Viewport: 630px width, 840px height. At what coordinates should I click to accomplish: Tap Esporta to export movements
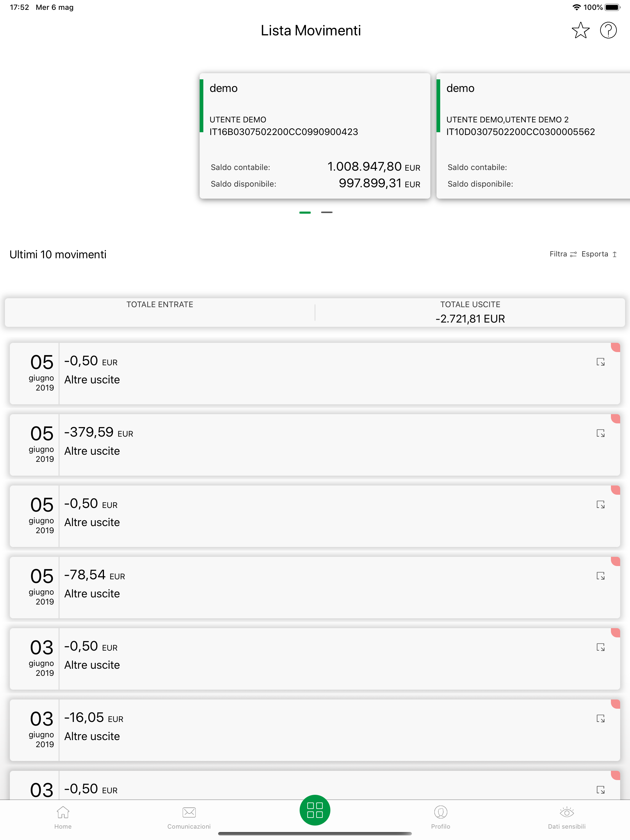point(599,254)
